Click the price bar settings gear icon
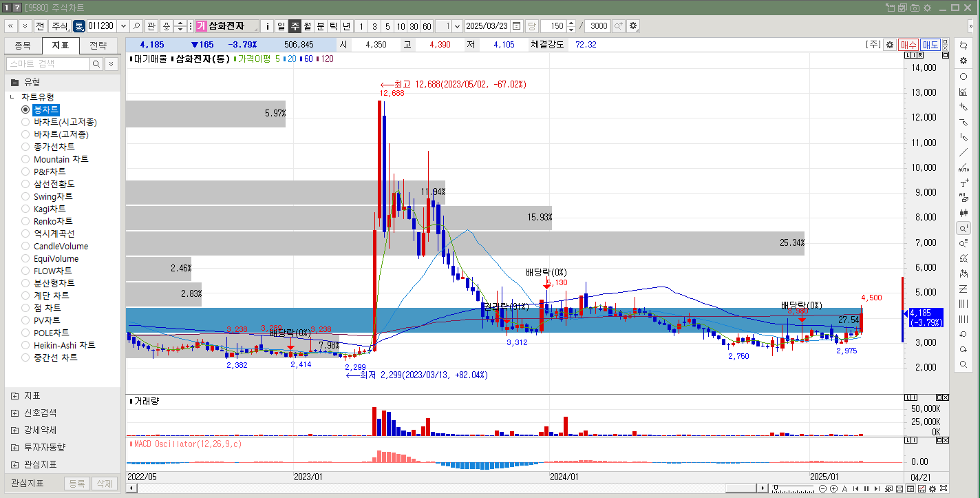This screenshot has height=498, width=980. pos(890,44)
